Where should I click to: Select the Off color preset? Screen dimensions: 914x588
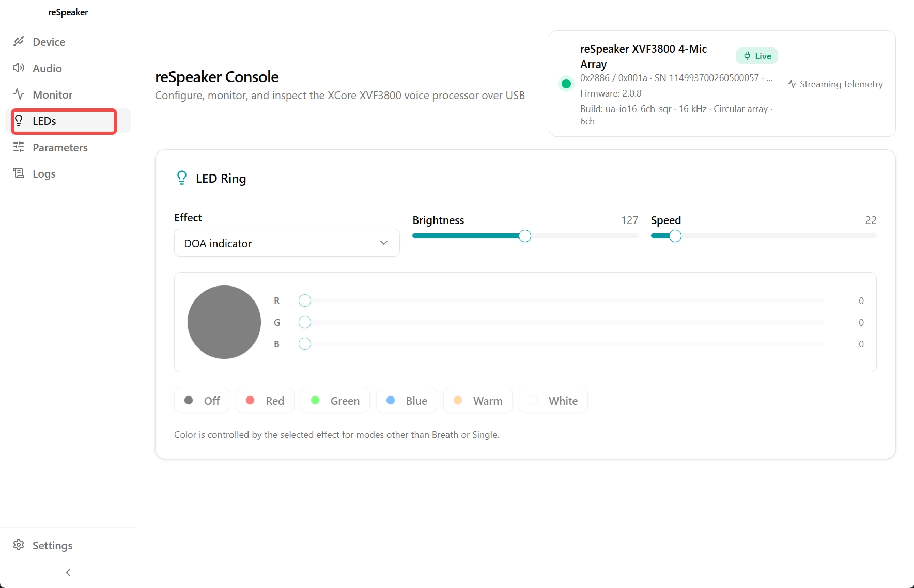(202, 401)
